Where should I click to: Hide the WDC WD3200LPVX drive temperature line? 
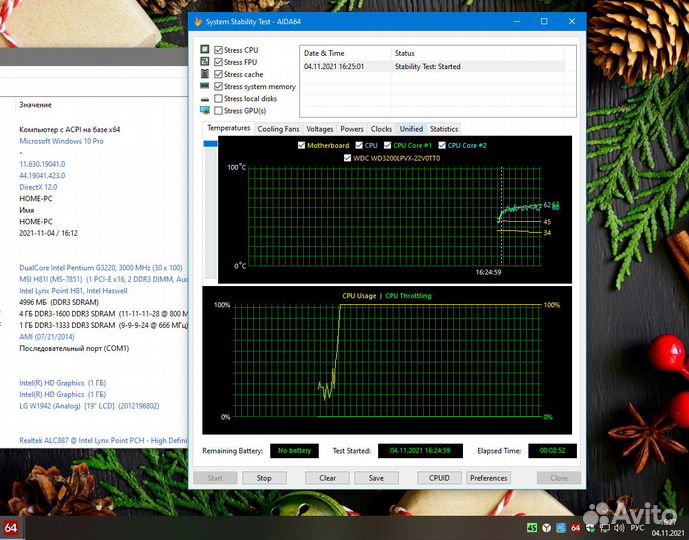coord(347,158)
